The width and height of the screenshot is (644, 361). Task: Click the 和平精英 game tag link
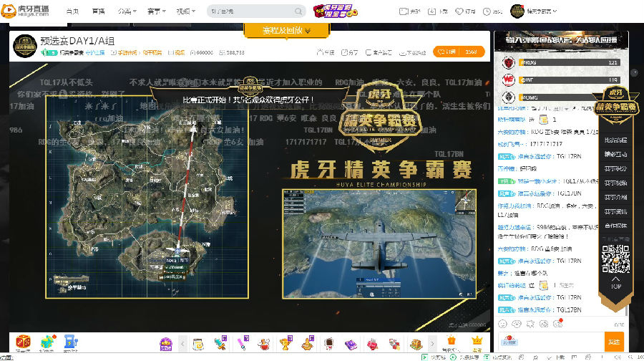coord(152,52)
